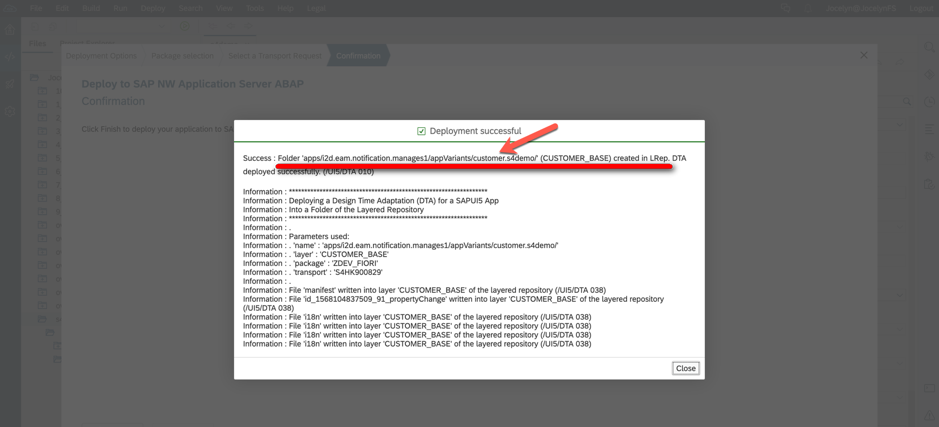Click 'deployed successfully. (/UI5/DTA 010)' text
The height and width of the screenshot is (427, 939).
(308, 172)
